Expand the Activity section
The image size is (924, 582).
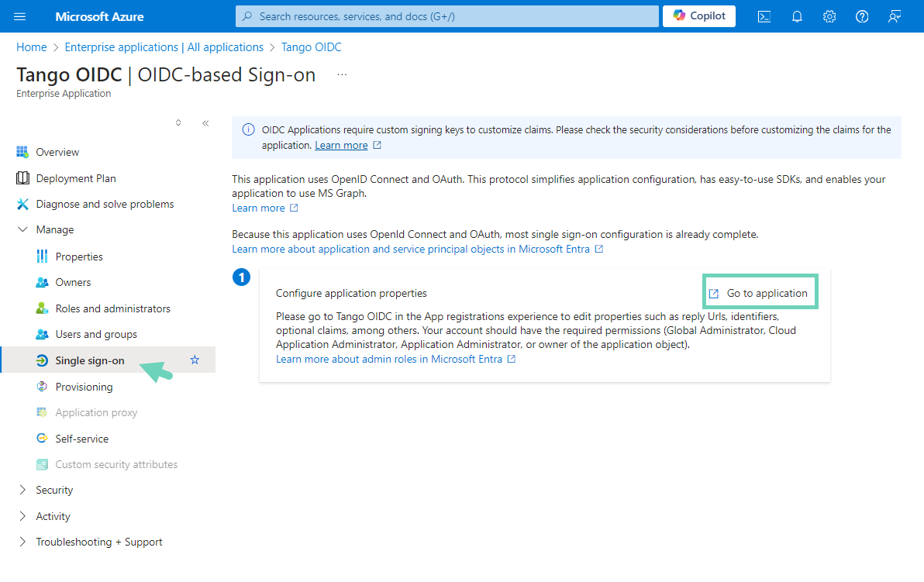click(22, 516)
